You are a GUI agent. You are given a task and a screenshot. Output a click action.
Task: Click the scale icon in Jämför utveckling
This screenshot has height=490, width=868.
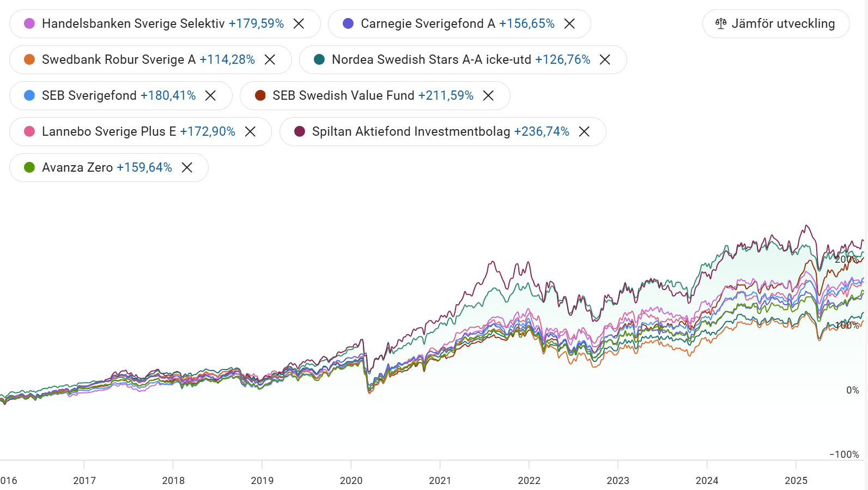tap(721, 23)
